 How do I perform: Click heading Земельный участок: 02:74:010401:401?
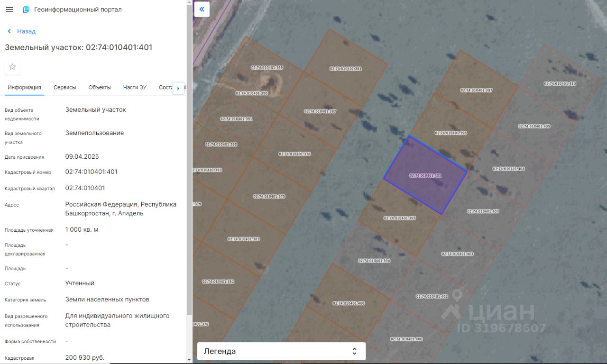(79, 47)
